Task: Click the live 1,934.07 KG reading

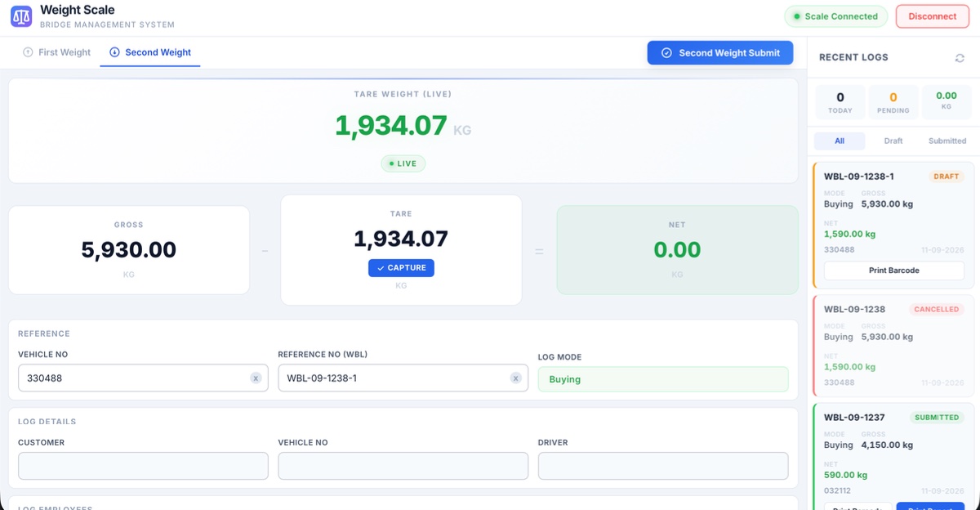Action: coord(403,126)
